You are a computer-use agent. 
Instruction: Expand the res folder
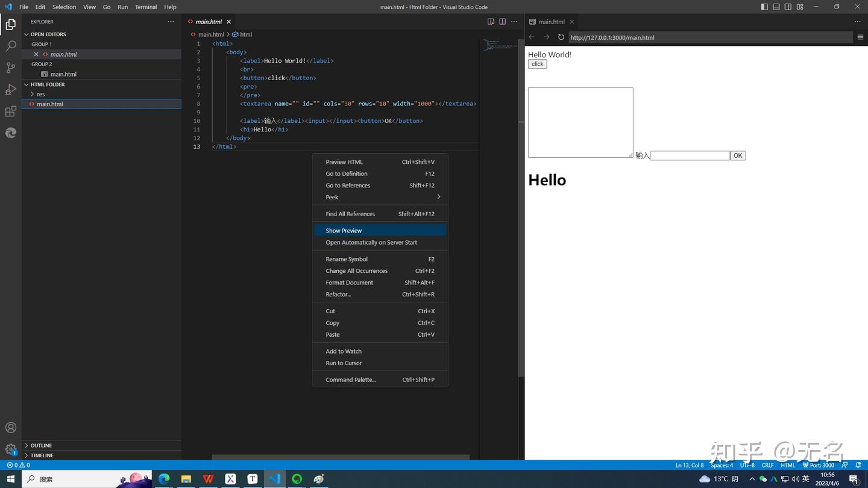pos(40,94)
